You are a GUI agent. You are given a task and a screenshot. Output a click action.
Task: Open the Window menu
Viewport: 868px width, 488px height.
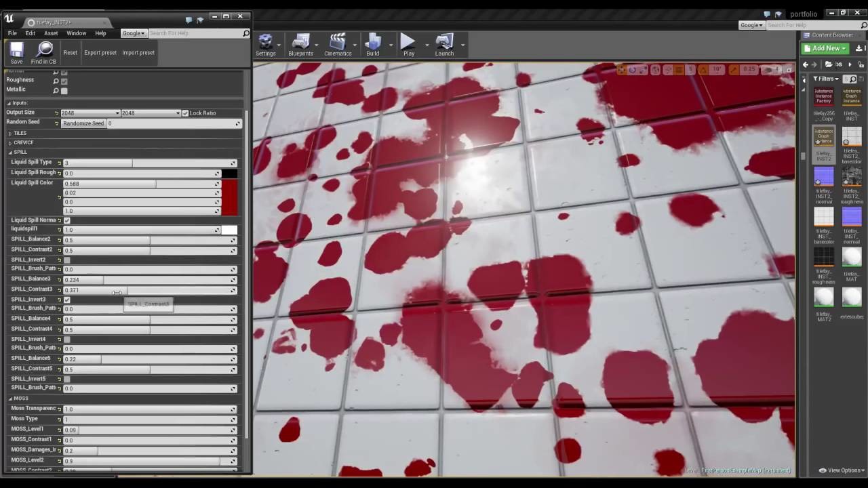coord(76,33)
